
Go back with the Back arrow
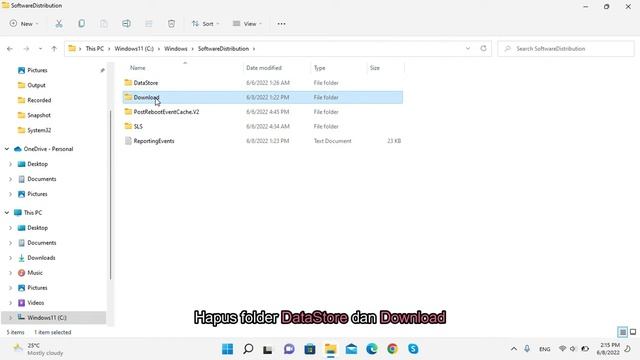10,49
